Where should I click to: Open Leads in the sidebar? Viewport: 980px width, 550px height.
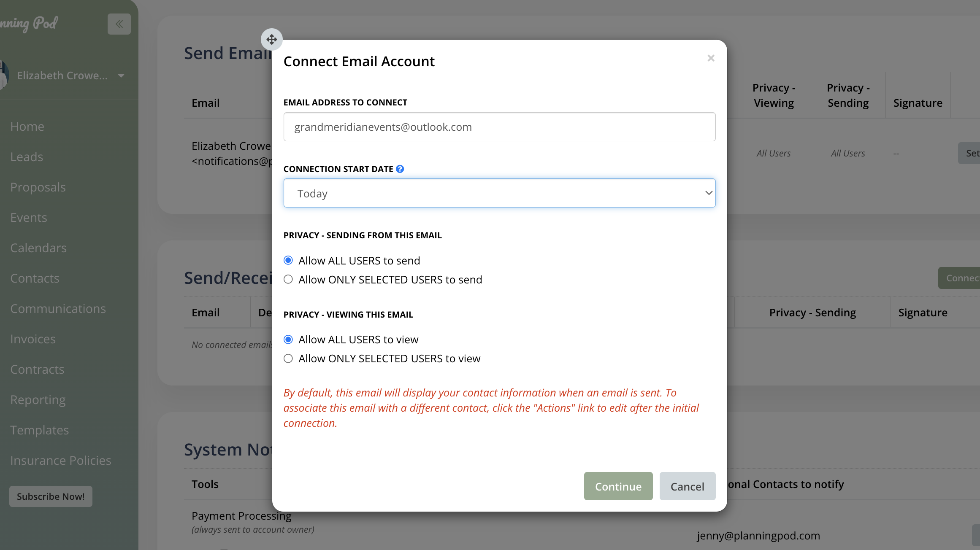27,157
